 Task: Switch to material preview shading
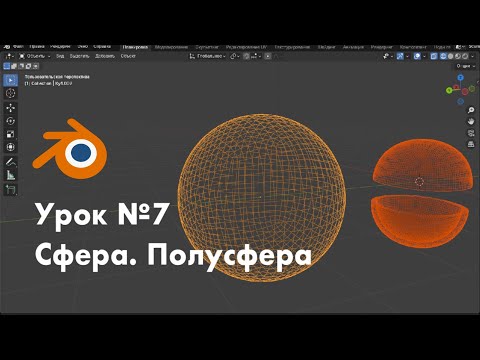pos(458,56)
